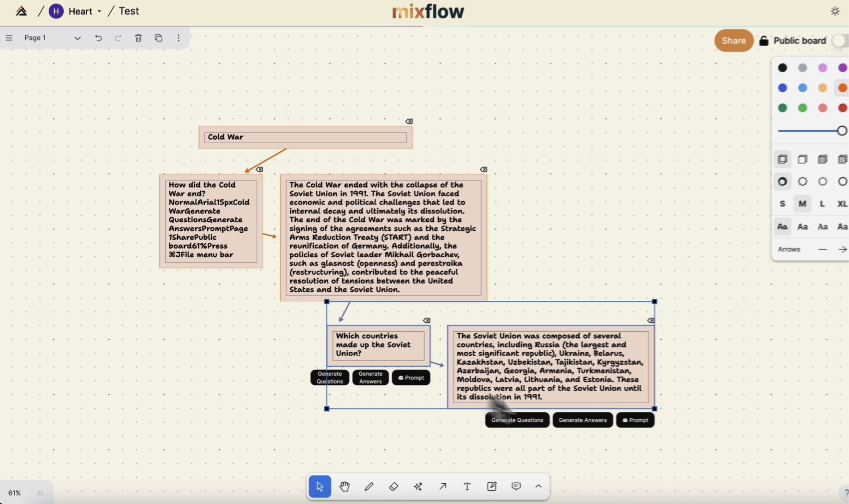
Task: Click the AI sparkle tool
Action: (x=418, y=486)
